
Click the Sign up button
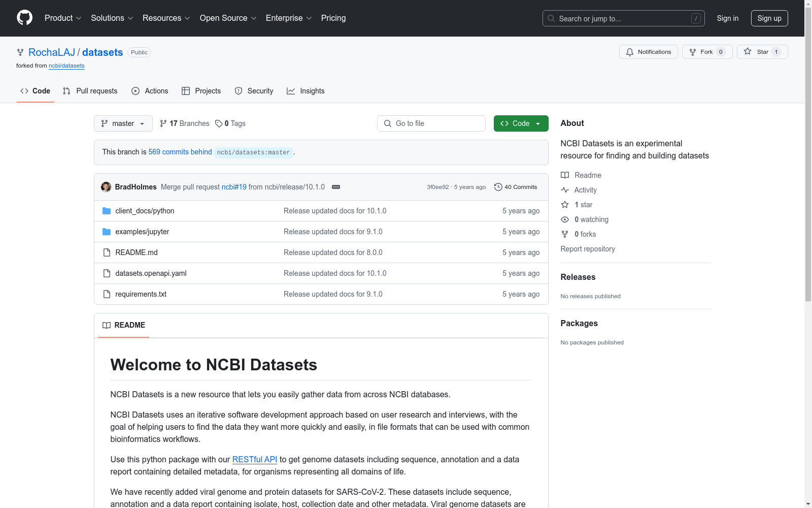769,18
